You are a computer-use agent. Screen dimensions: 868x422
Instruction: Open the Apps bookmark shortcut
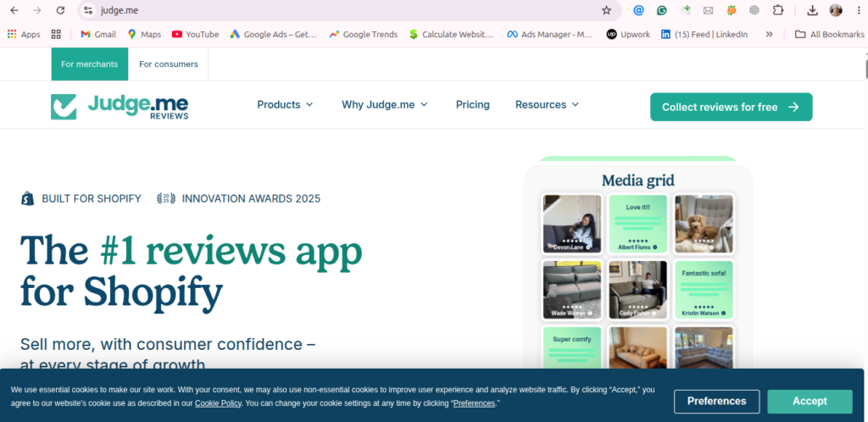coord(24,34)
